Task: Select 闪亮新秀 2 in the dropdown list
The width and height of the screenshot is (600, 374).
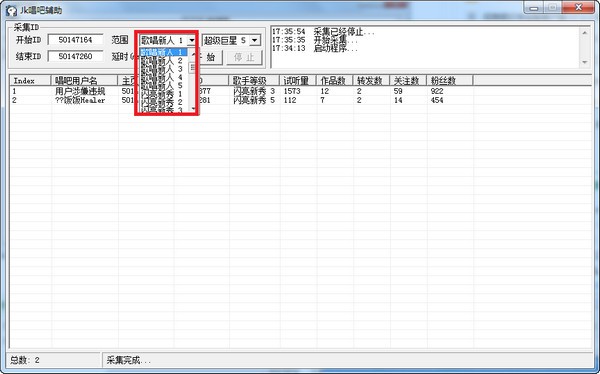Action: tap(163, 102)
